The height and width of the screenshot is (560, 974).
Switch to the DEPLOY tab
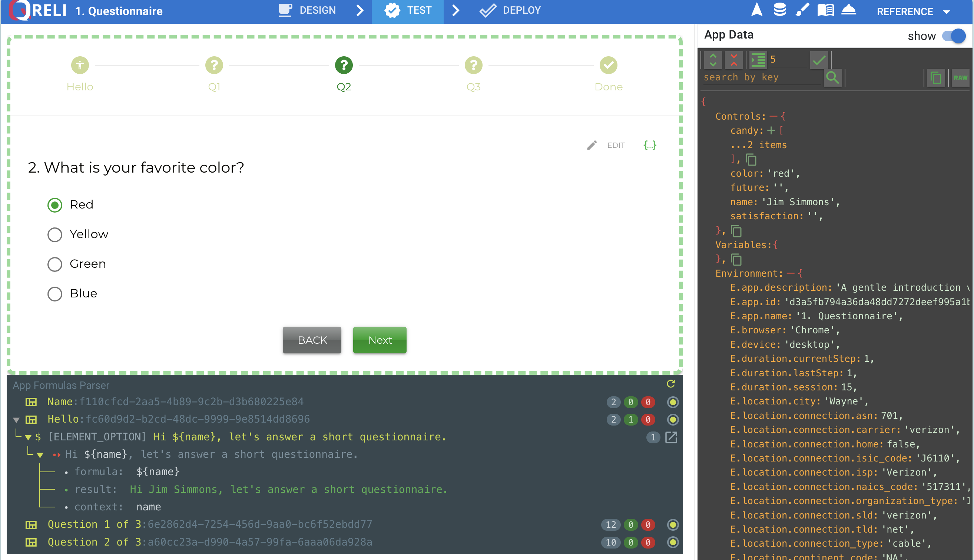point(510,10)
